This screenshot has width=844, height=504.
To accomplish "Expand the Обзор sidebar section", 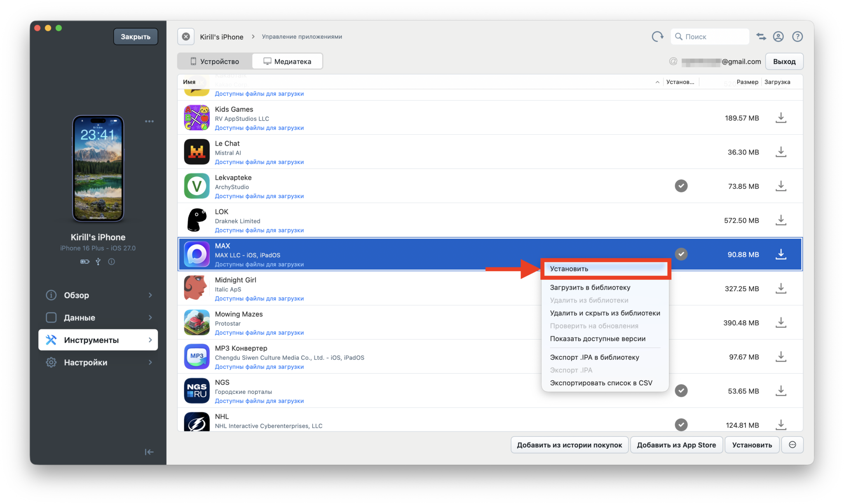I will (98, 295).
